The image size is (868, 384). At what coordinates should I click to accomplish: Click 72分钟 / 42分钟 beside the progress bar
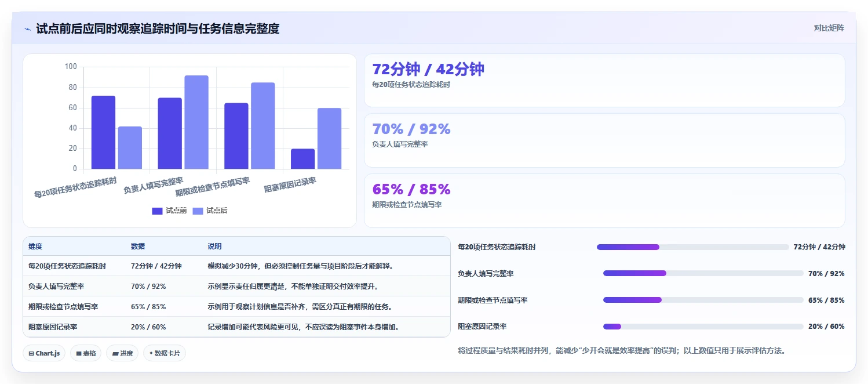click(819, 247)
